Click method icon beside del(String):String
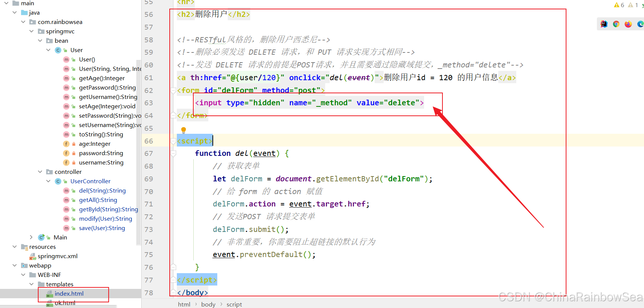 coord(66,191)
